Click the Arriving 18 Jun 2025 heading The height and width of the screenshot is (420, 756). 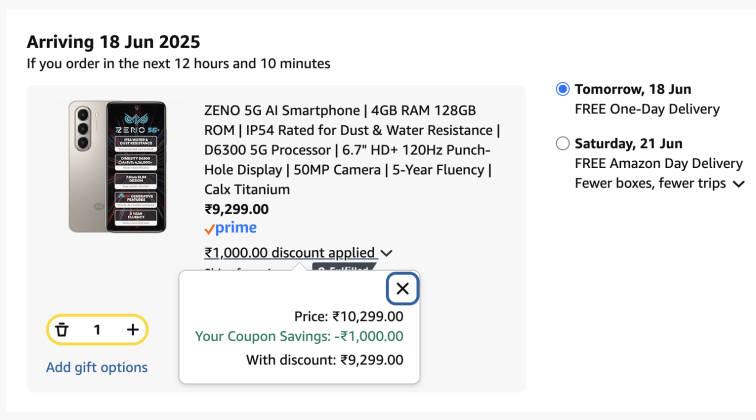[113, 42]
